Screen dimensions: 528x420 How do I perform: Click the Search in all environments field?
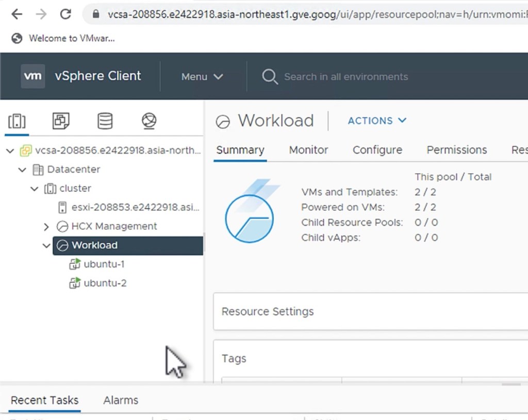[346, 77]
